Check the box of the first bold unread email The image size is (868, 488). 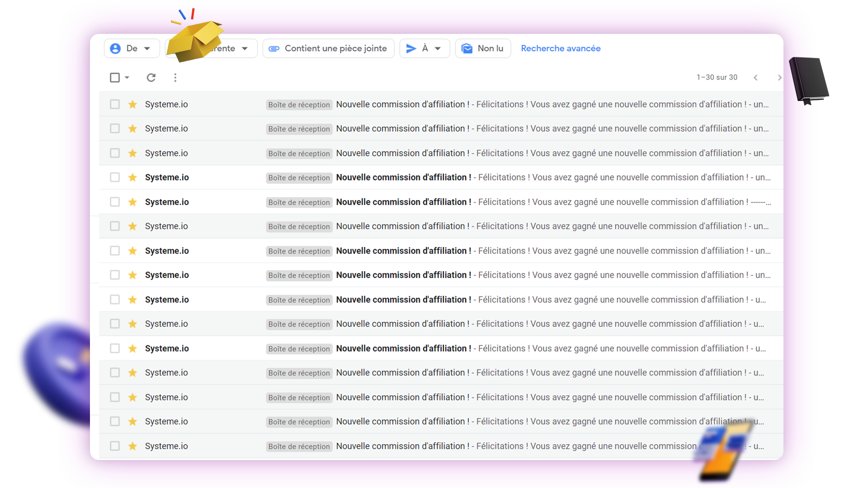[115, 178]
